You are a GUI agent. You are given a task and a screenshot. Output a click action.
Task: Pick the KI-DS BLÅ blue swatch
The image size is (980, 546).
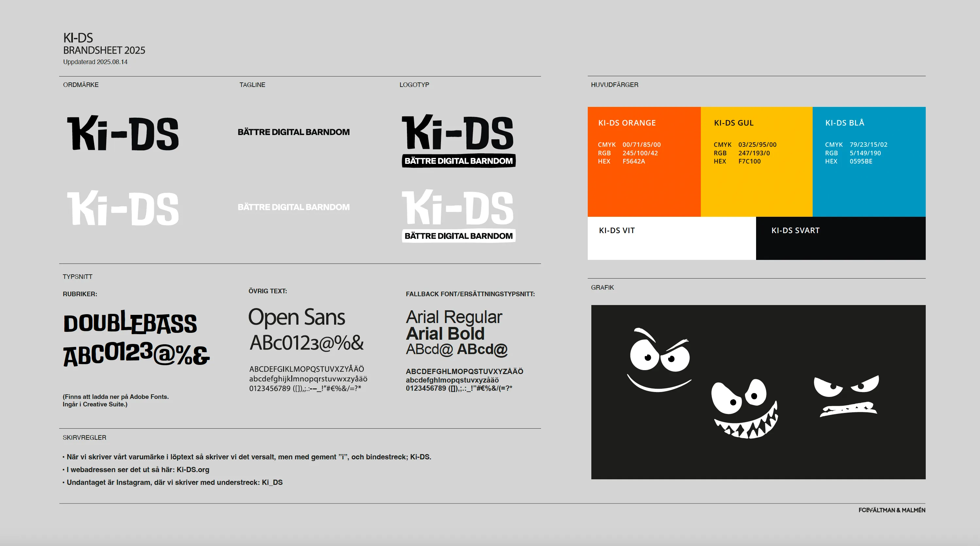tap(869, 162)
